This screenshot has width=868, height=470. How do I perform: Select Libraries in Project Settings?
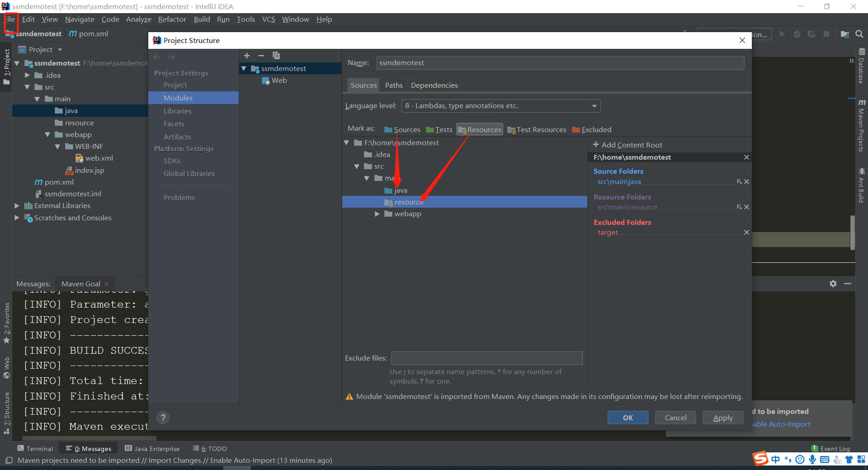coord(177,111)
